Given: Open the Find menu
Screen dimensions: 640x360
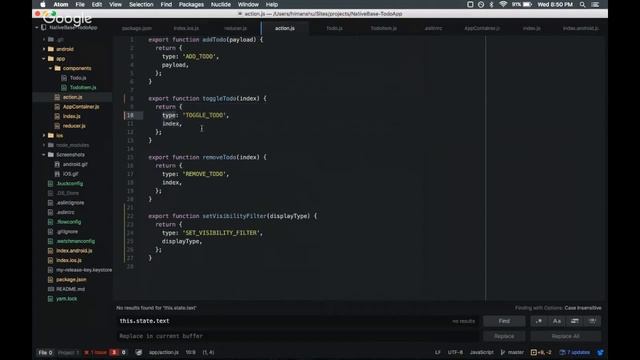Looking at the screenshot, I should 166,4.
